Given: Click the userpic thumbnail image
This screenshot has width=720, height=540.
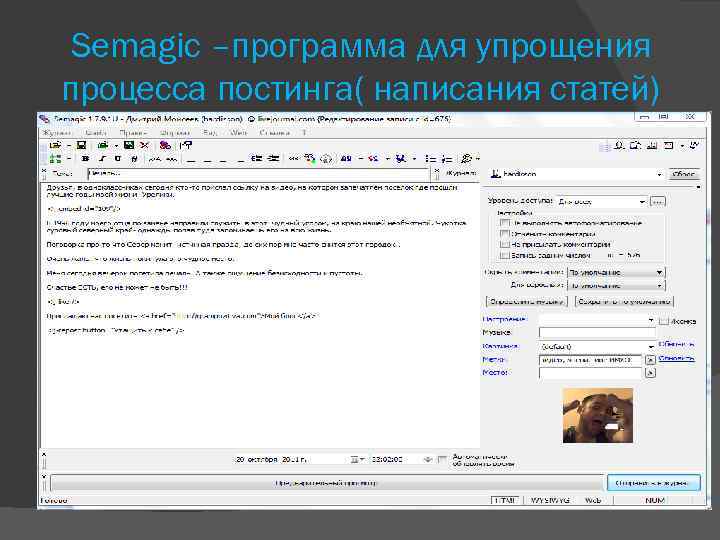Looking at the screenshot, I should tap(598, 416).
